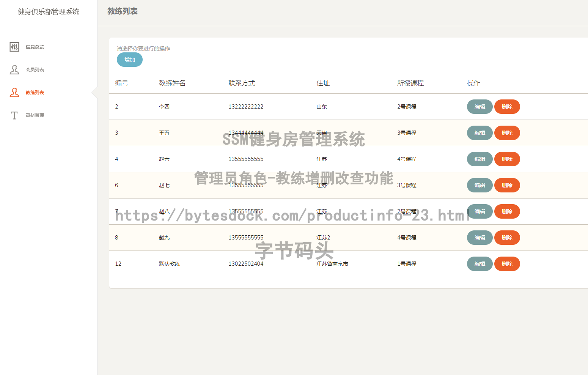The image size is (588, 375).
Task: Click the 健身俱乐部管理系统 title
Action: click(49, 12)
